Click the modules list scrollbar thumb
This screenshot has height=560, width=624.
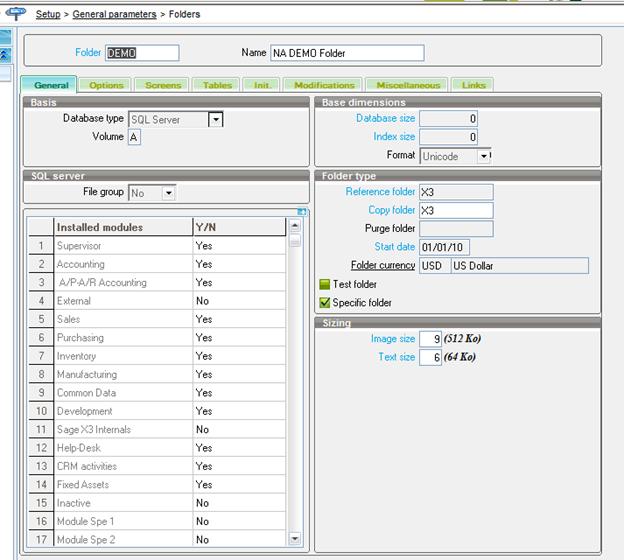pyautogui.click(x=295, y=240)
